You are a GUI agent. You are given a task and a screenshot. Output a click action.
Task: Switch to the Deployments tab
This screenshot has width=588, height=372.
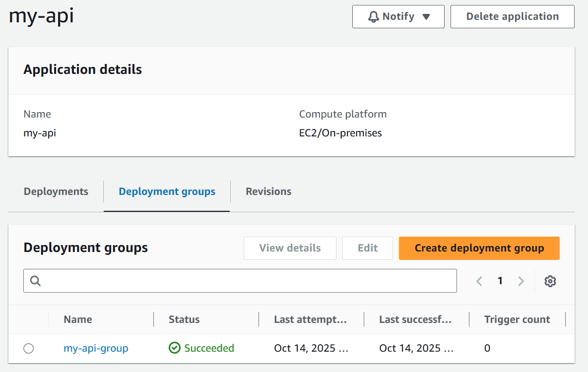click(56, 191)
